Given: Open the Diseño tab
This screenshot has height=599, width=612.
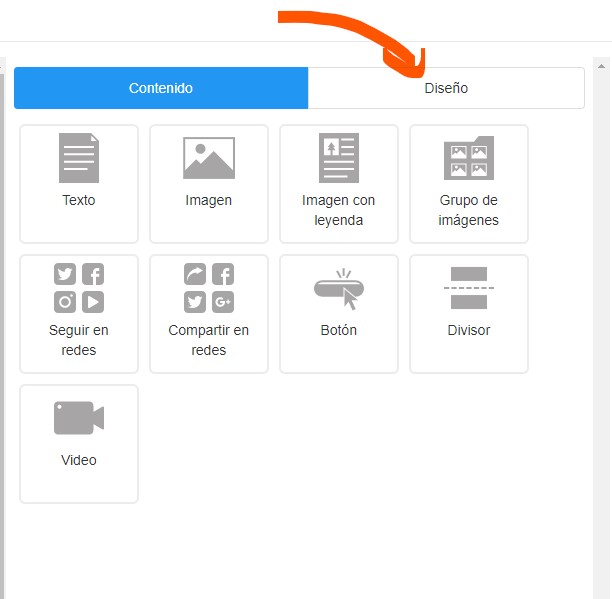Looking at the screenshot, I should point(446,88).
